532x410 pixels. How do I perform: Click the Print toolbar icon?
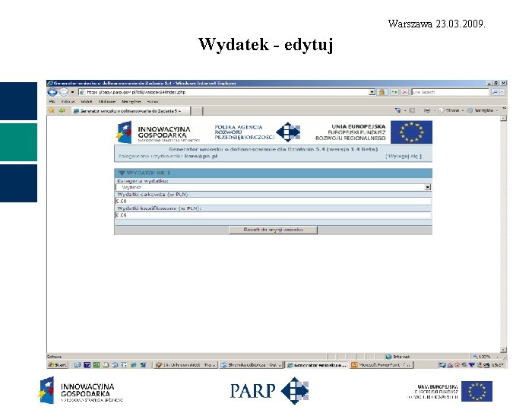click(x=427, y=110)
